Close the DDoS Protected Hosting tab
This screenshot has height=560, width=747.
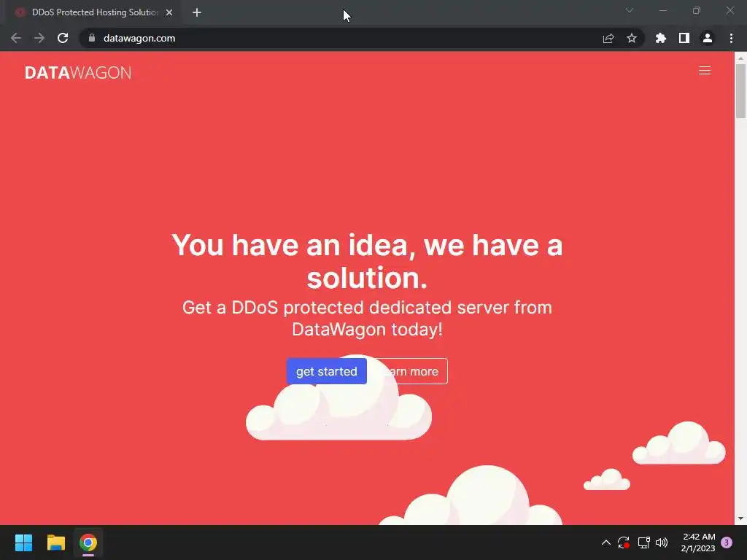coord(169,12)
